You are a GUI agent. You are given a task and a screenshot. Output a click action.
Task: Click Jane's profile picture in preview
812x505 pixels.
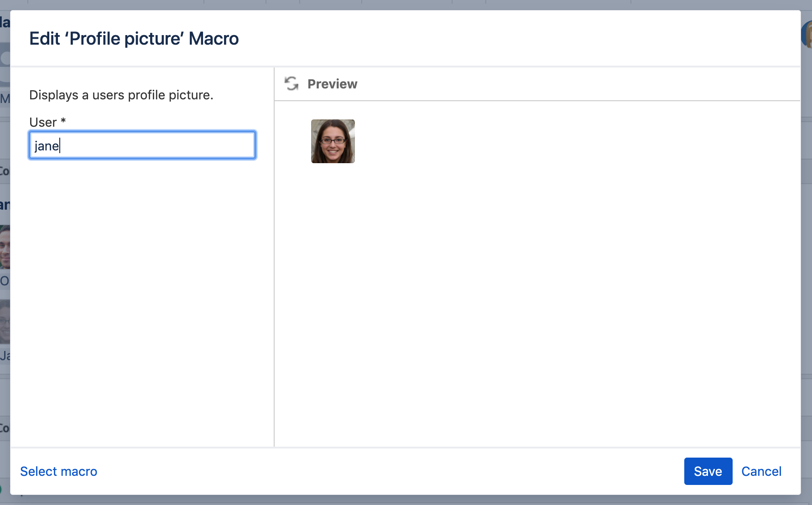click(x=333, y=141)
